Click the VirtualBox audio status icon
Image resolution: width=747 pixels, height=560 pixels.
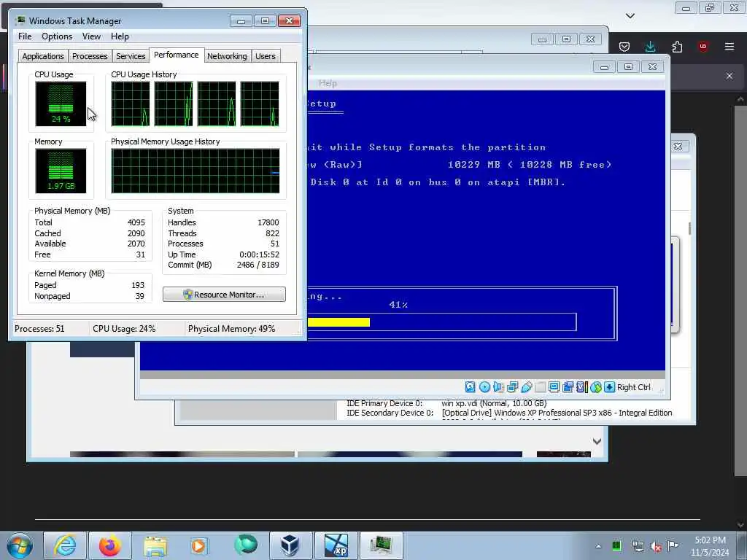click(498, 387)
